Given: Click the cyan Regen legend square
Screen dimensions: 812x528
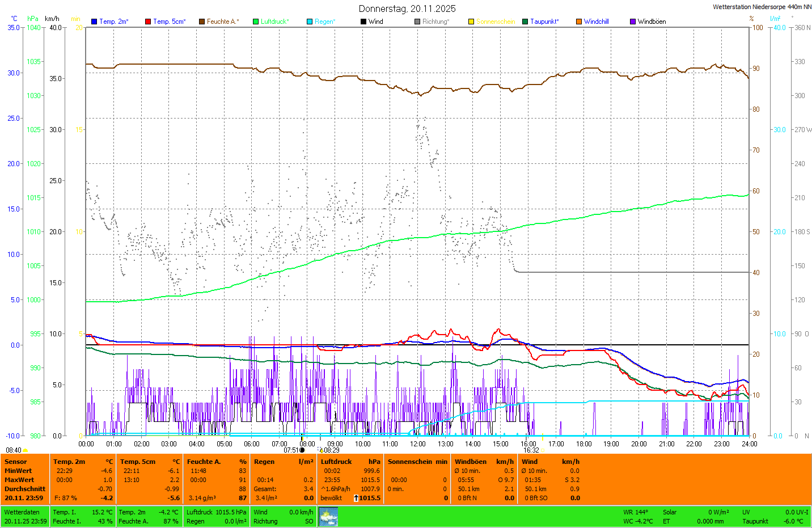Looking at the screenshot, I should [x=310, y=22].
